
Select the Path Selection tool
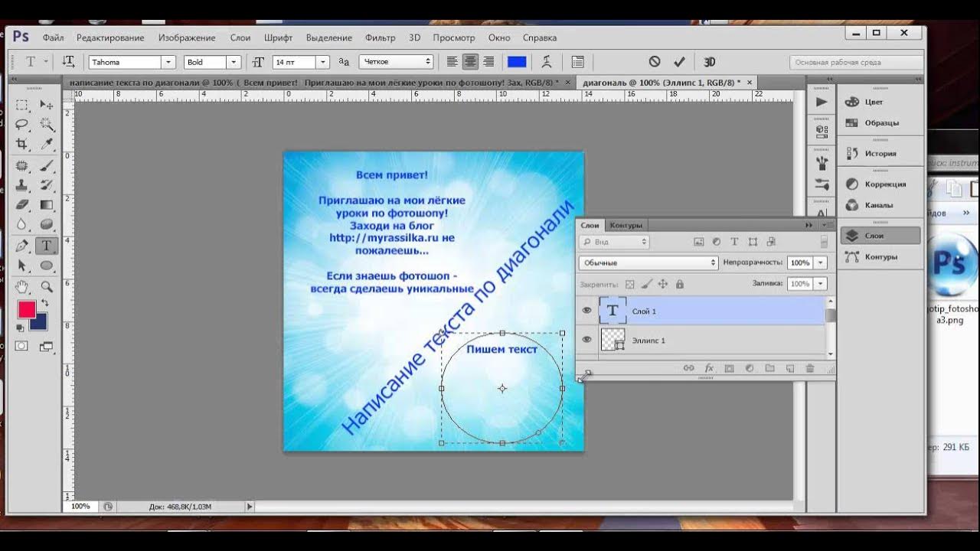tap(22, 266)
